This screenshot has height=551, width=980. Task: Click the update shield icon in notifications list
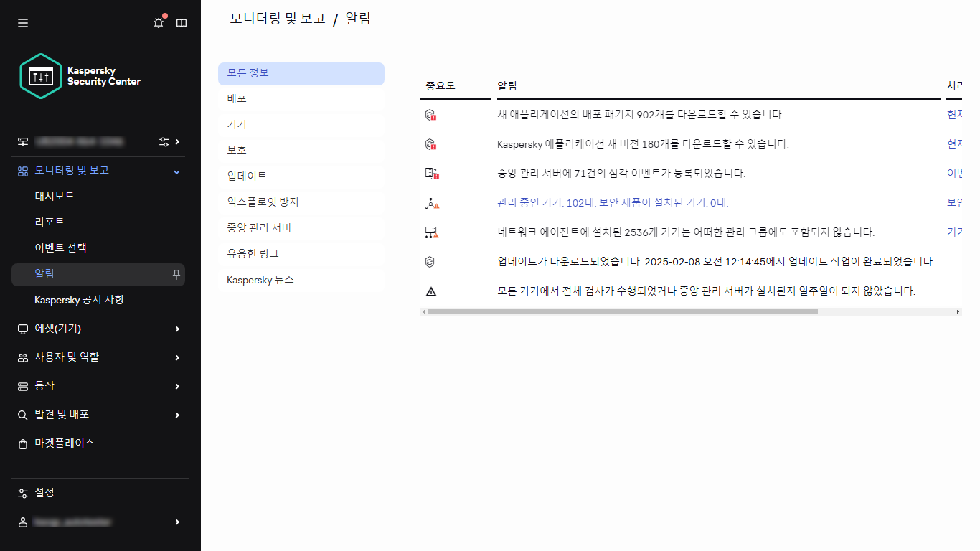click(430, 261)
